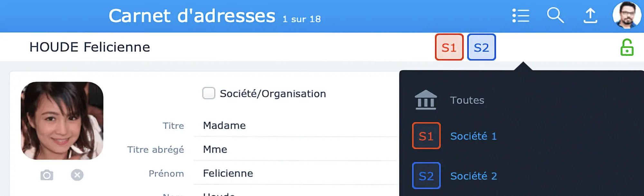Toggle the blue S2 company badge
The image size is (644, 196).
(x=481, y=47)
